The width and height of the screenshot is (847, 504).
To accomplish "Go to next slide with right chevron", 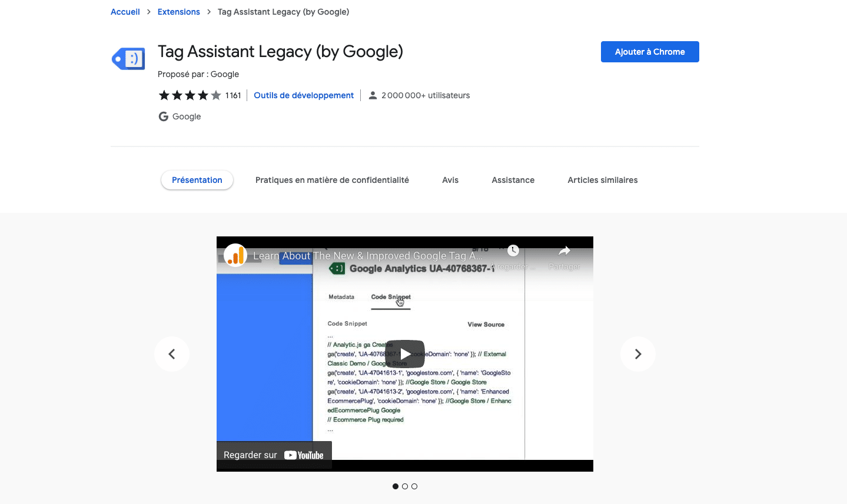I will pyautogui.click(x=637, y=354).
